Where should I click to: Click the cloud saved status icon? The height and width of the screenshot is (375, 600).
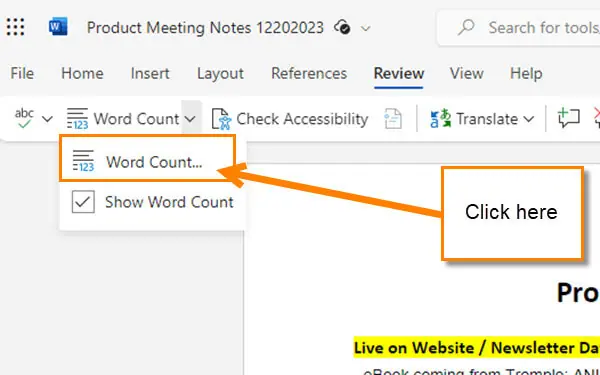pos(342,28)
